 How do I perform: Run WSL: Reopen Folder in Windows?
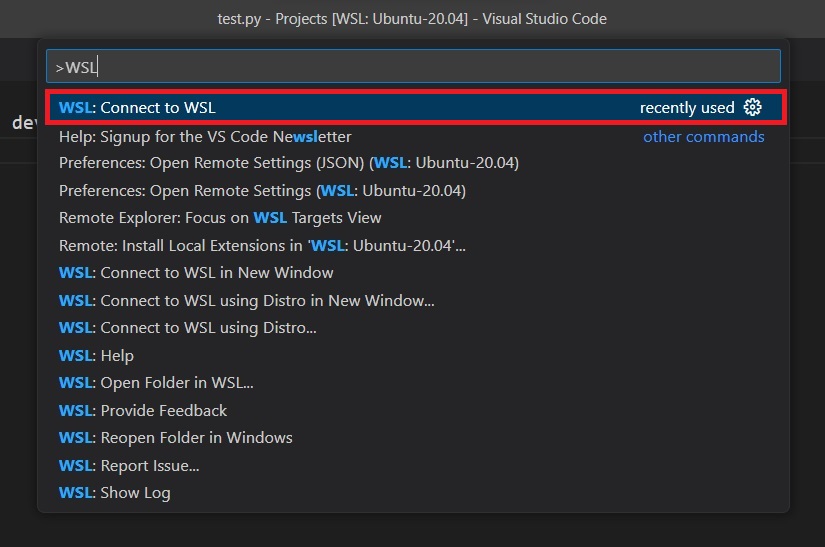[x=413, y=438]
